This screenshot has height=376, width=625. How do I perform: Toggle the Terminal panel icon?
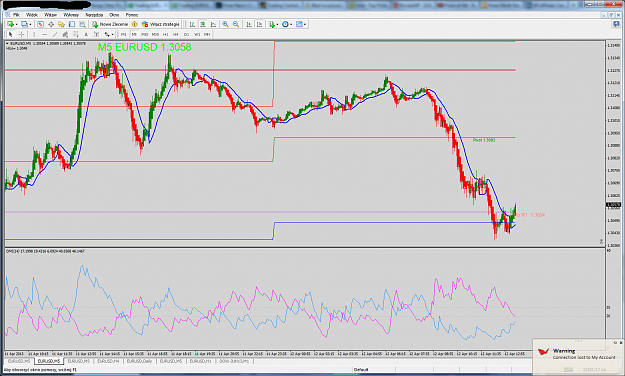pos(72,24)
